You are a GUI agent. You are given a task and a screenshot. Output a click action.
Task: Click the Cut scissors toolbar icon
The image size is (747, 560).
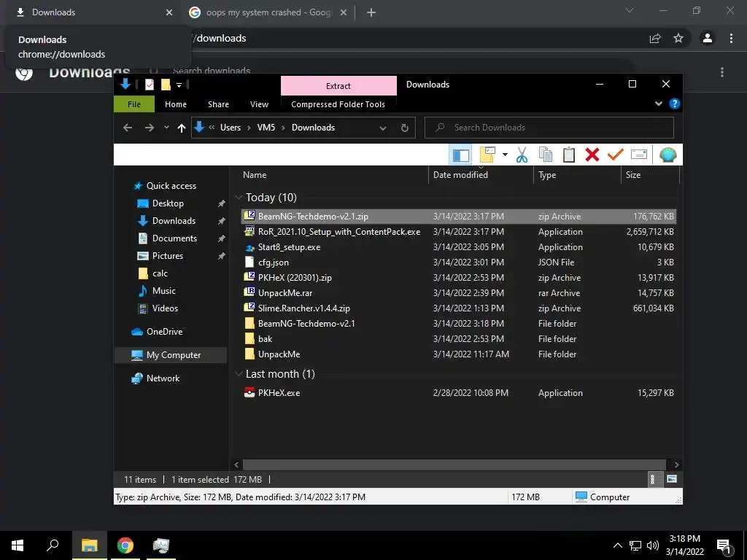[522, 155]
